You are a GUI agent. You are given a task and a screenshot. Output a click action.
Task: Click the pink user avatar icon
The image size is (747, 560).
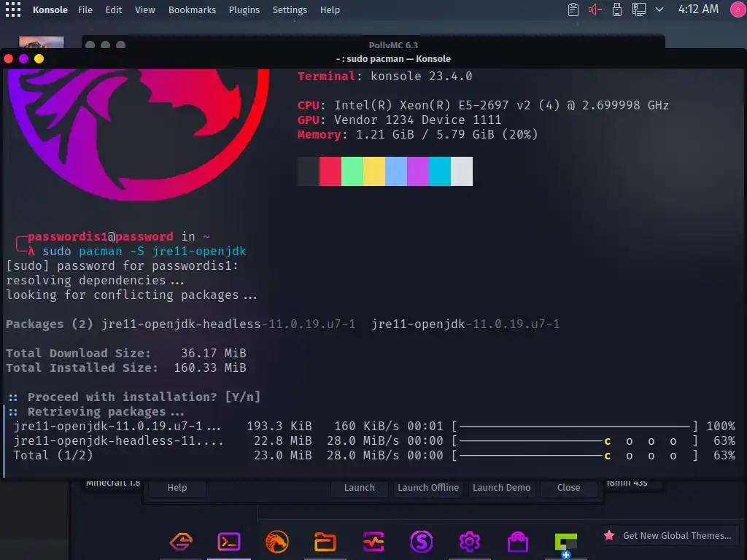[738, 9]
